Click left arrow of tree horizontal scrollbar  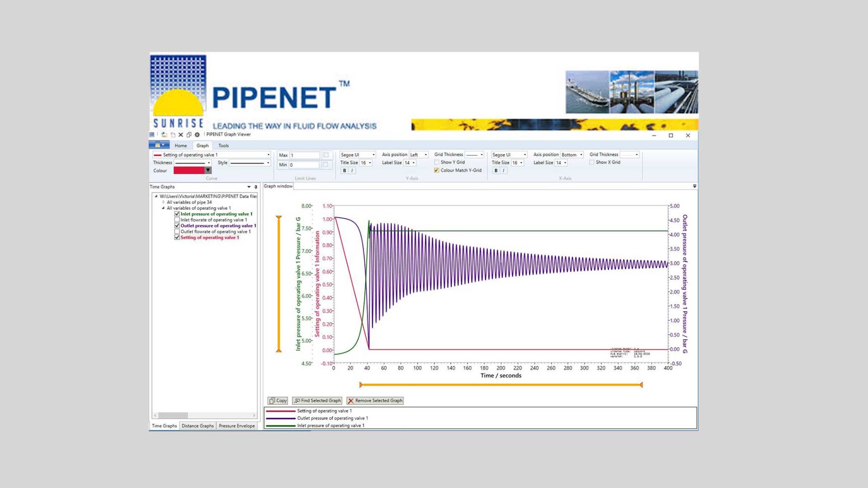click(155, 416)
